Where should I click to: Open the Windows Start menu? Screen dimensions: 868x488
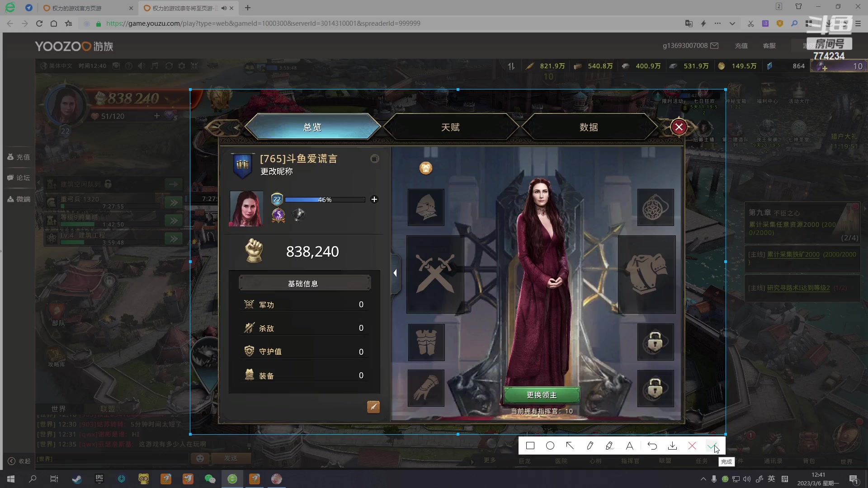tap(11, 479)
